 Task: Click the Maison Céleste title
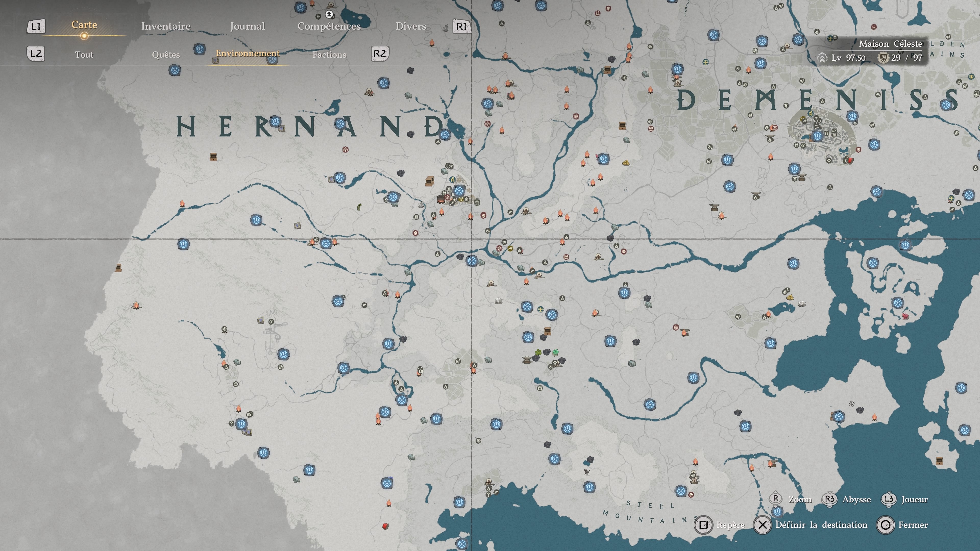(891, 44)
